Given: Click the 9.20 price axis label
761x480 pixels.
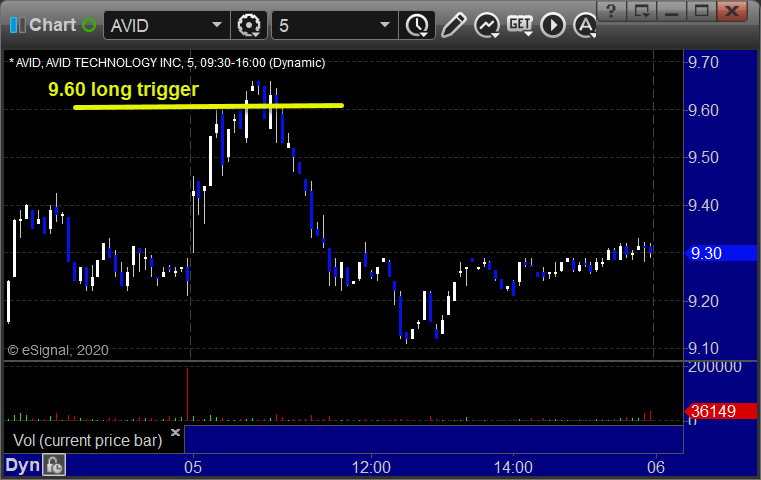Looking at the screenshot, I should click(x=703, y=301).
